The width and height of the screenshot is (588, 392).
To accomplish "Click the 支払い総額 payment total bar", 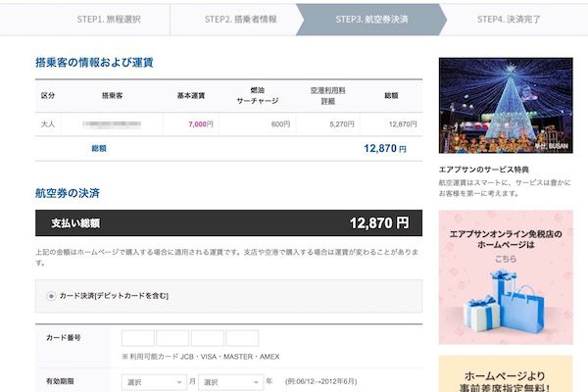I will [228, 223].
